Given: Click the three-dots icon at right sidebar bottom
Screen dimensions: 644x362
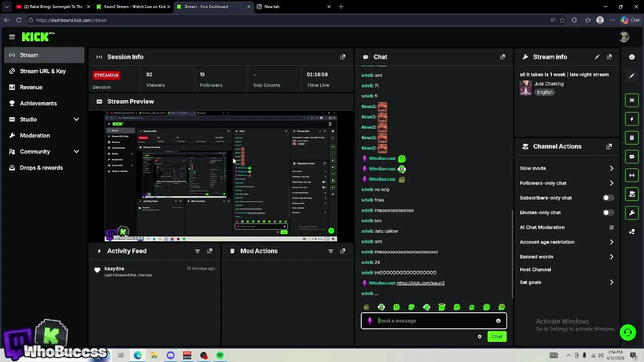Looking at the screenshot, I should pos(632,232).
